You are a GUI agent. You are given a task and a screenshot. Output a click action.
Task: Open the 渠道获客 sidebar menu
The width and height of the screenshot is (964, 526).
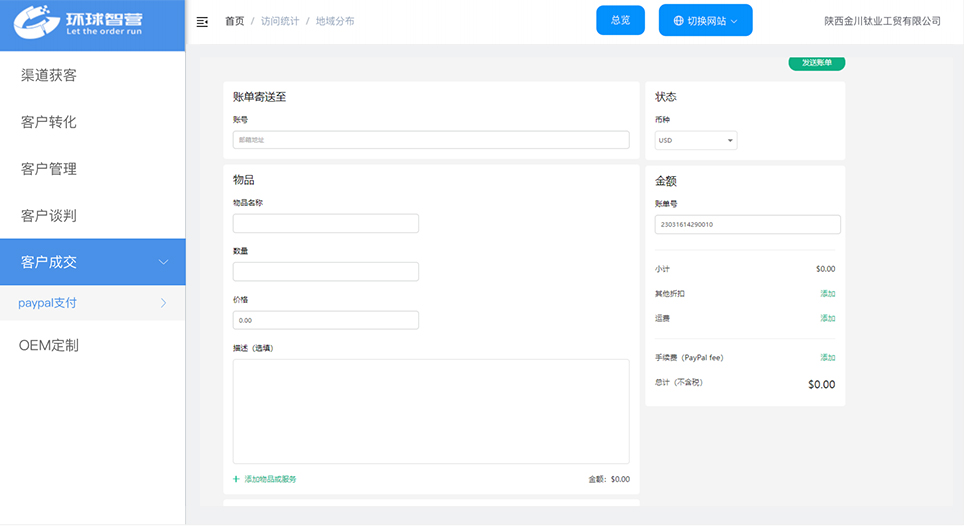click(x=49, y=75)
